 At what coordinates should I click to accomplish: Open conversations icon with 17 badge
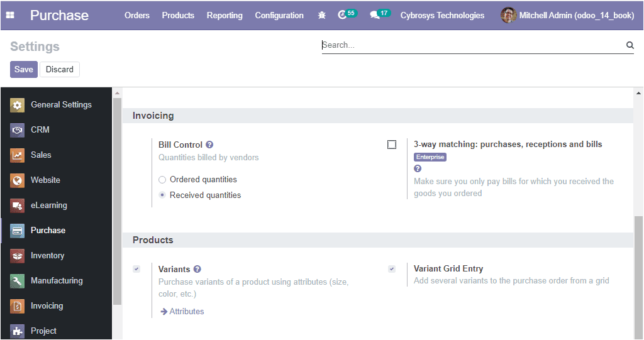click(379, 14)
